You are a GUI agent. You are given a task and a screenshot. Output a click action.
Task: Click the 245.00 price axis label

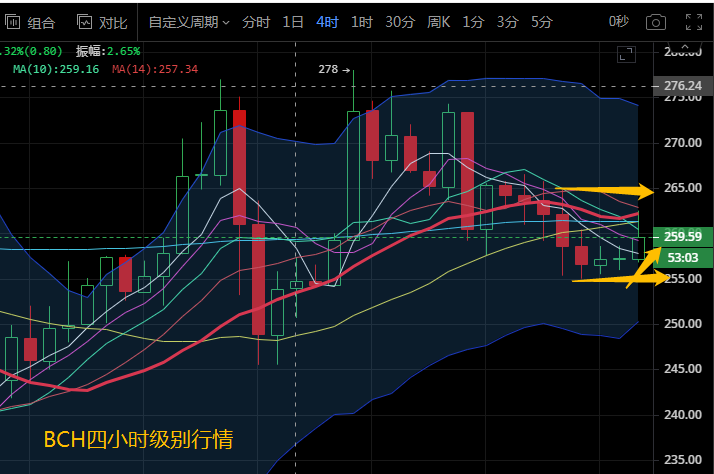tap(683, 369)
